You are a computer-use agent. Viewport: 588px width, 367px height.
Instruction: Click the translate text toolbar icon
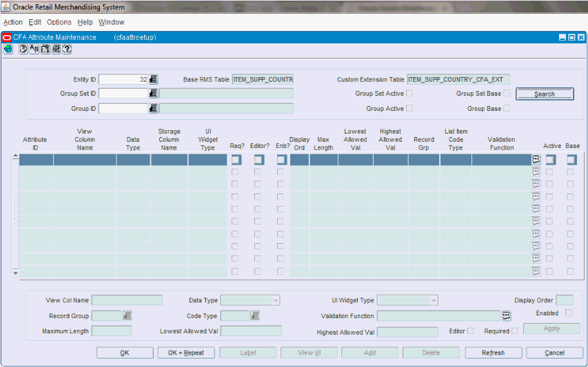(x=34, y=49)
